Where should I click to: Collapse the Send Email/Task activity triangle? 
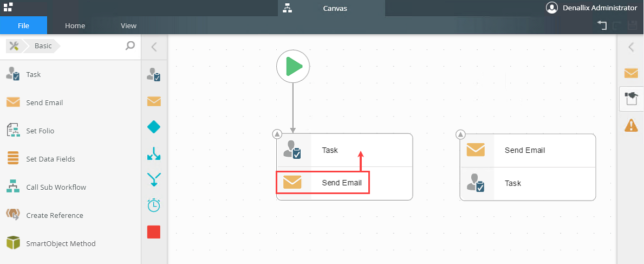(460, 134)
